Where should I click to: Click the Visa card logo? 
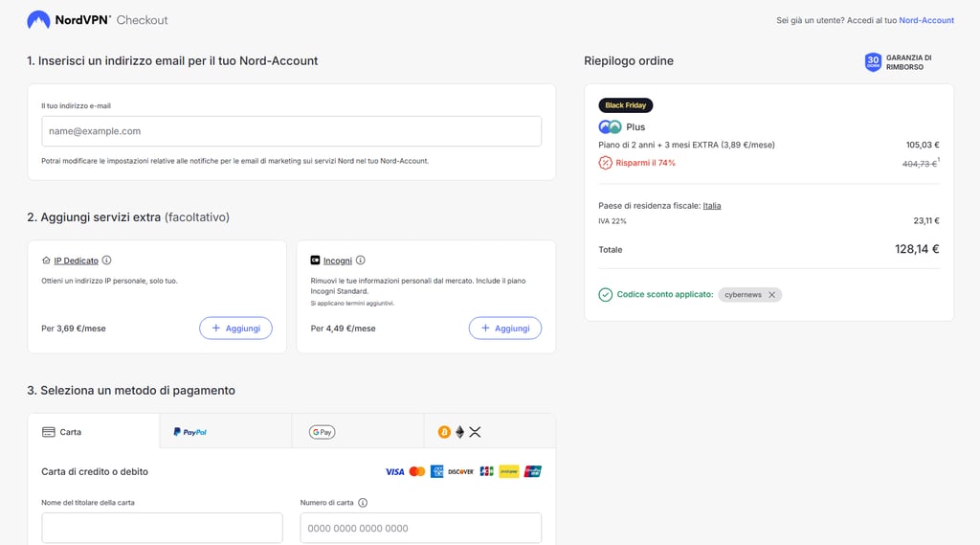(395, 472)
